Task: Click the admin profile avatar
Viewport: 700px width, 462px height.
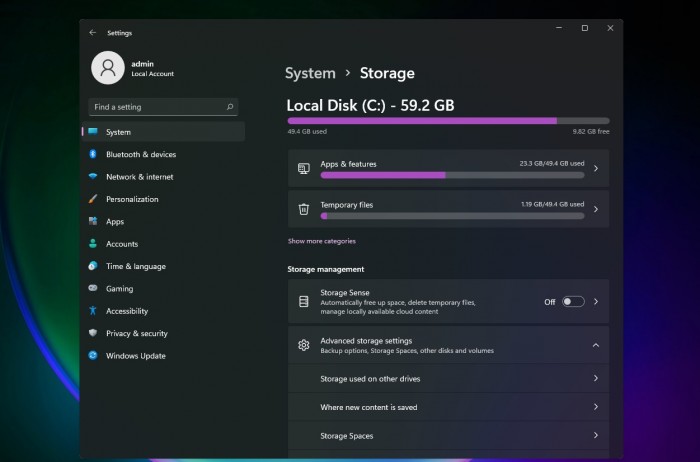Action: [107, 68]
